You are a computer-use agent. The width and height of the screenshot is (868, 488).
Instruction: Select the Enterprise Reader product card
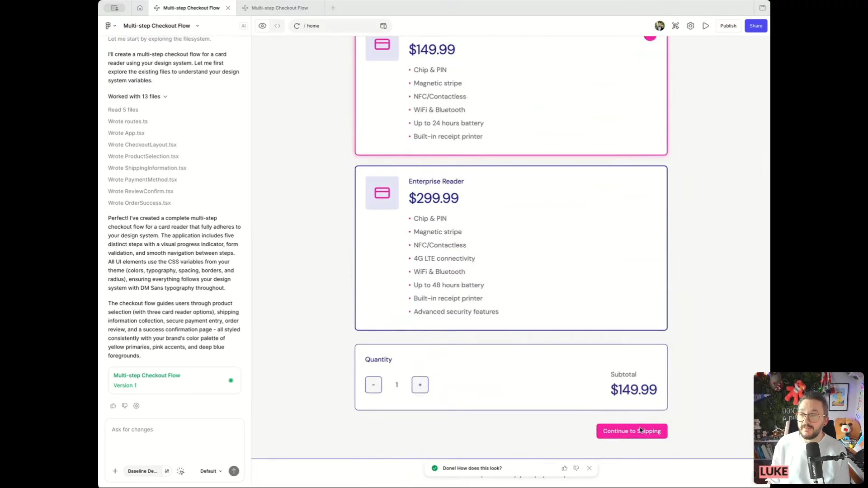(511, 248)
